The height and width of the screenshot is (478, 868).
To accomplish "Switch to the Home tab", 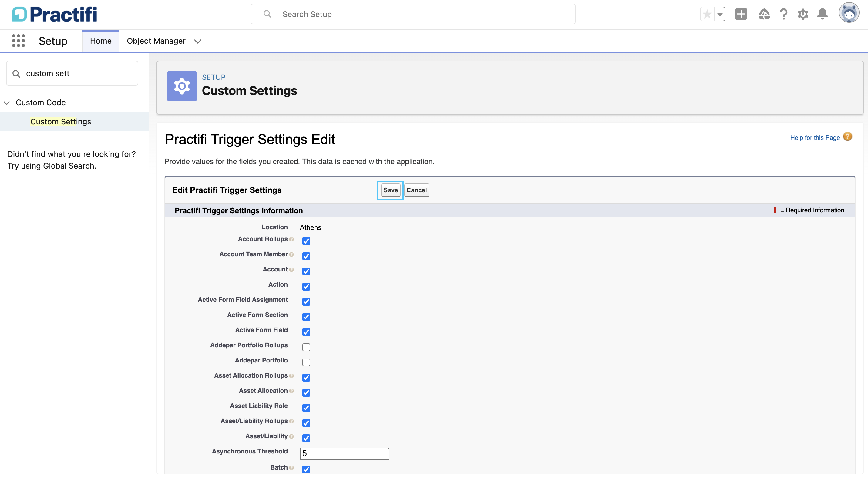I will click(x=100, y=41).
